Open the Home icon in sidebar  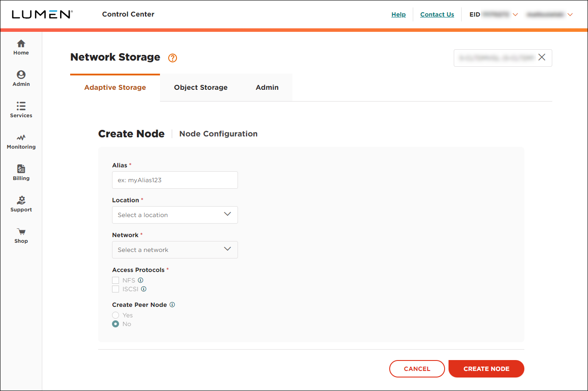pyautogui.click(x=21, y=44)
